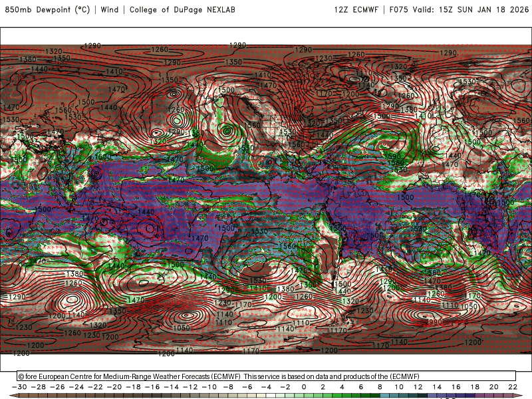
Task: Click the 18 value on the color scale
Action: (x=475, y=387)
